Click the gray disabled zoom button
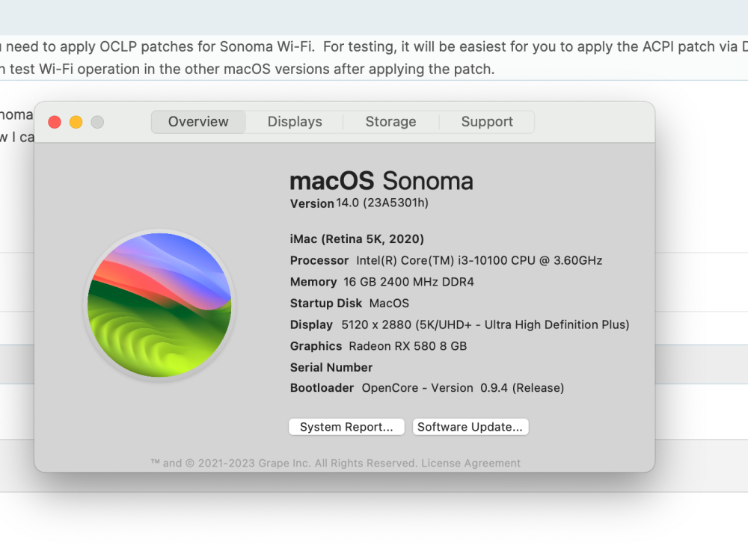Screen dimensions: 748x560 point(97,122)
